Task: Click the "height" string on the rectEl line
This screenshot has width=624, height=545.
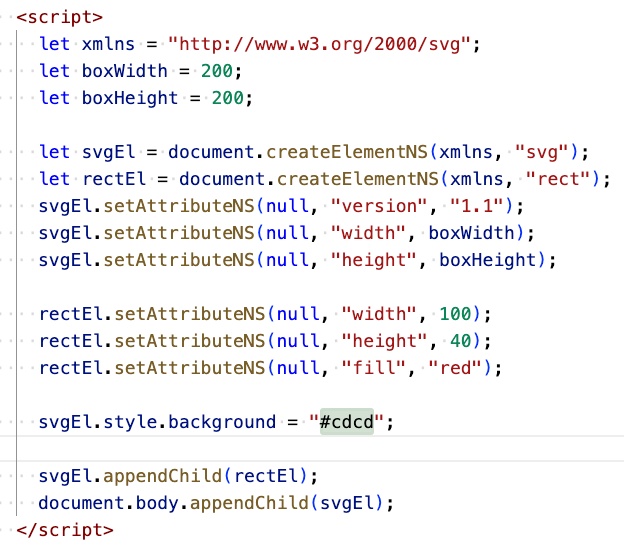Action: pyautogui.click(x=384, y=341)
